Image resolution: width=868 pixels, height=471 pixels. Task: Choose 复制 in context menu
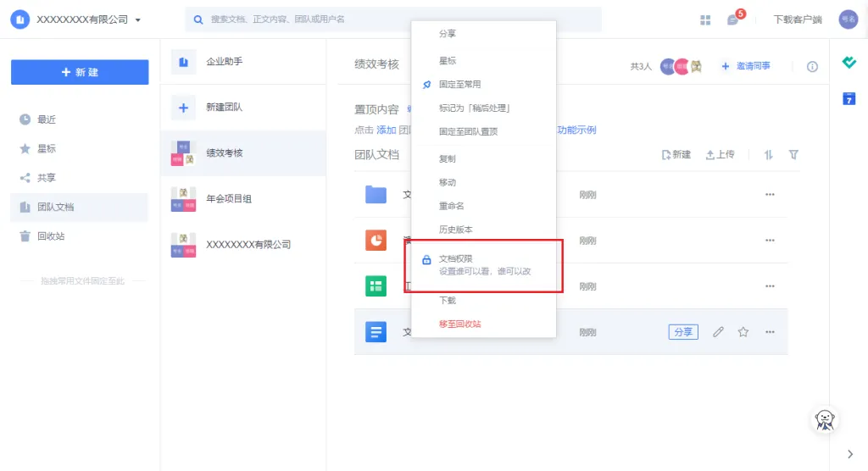coord(483,159)
